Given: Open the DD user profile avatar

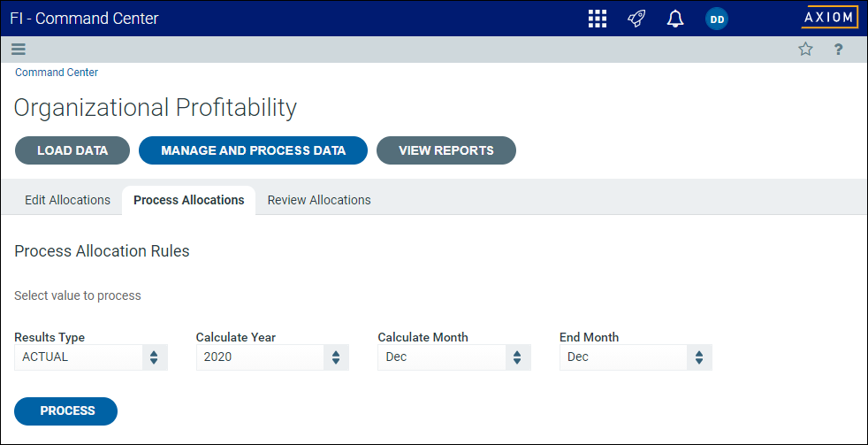Looking at the screenshot, I should [x=717, y=19].
